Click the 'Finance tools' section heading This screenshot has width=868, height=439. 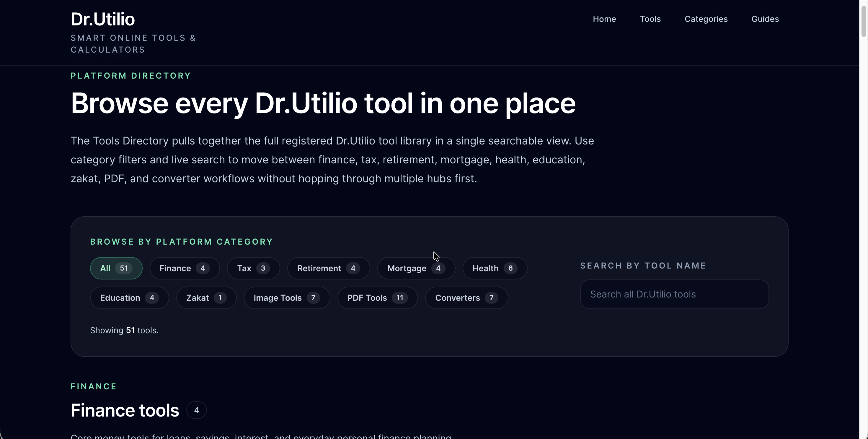[125, 410]
